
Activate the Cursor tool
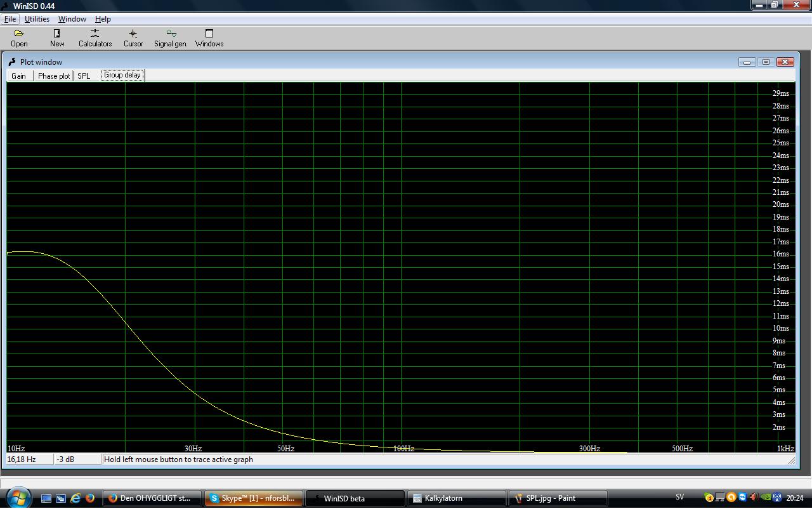tap(133, 37)
